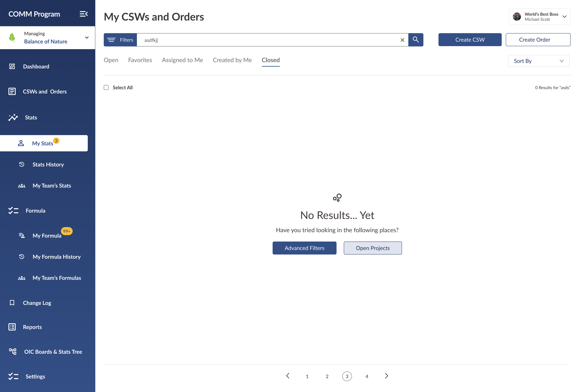Check the Select All checkbox
The width and height of the screenshot is (579, 392).
coord(106,87)
